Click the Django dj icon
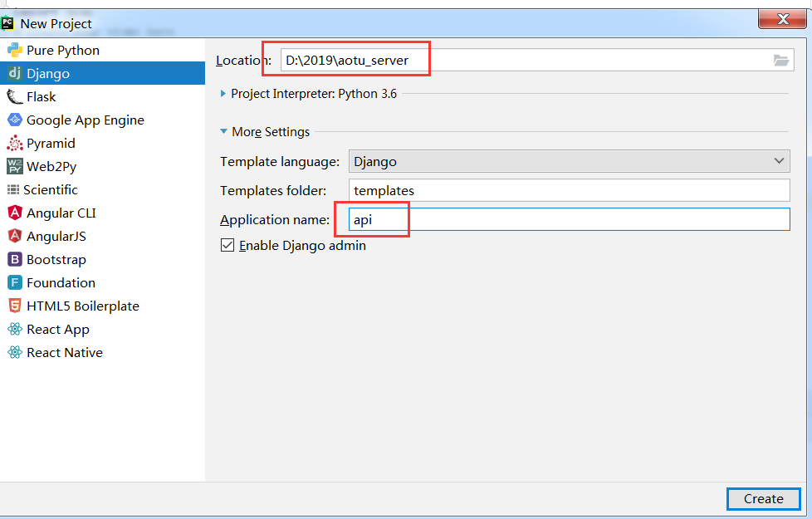This screenshot has height=519, width=812. (14, 74)
